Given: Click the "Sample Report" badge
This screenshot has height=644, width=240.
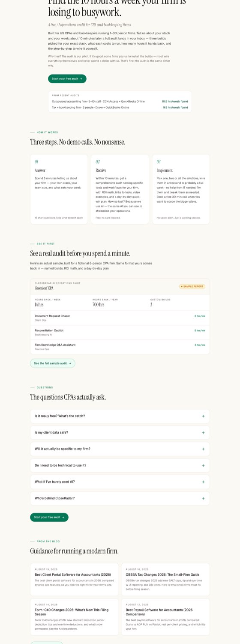Looking at the screenshot, I should coord(192,286).
